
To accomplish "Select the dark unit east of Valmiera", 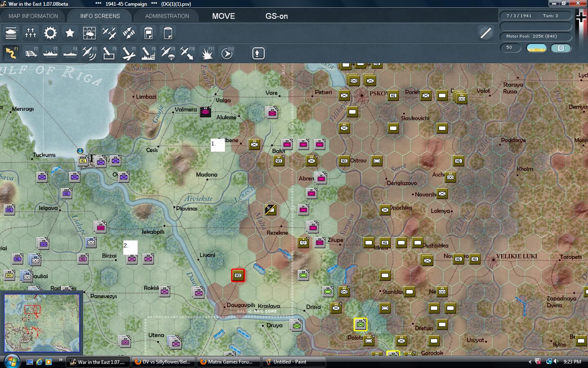I will 205,111.
